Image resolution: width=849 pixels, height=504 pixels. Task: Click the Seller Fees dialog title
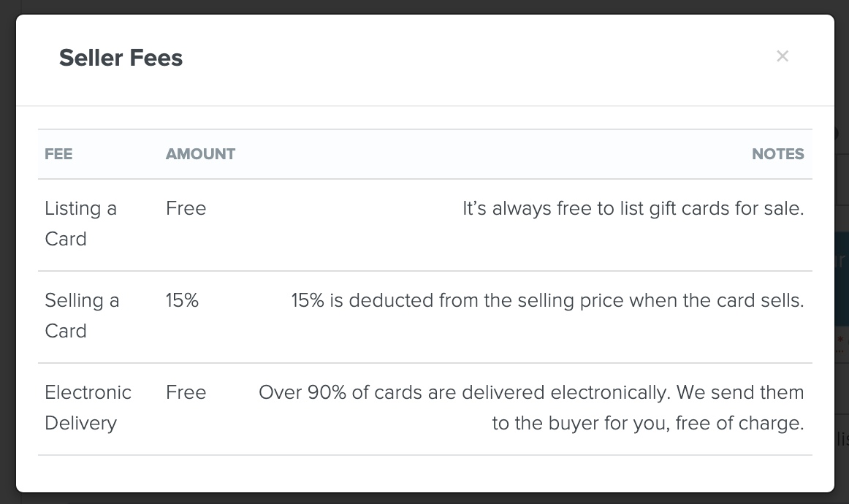(x=121, y=58)
